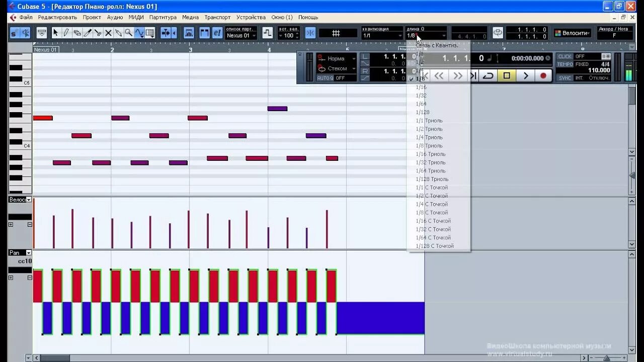Open the Устройства menu
This screenshot has height=362, width=644.
coord(251,17)
